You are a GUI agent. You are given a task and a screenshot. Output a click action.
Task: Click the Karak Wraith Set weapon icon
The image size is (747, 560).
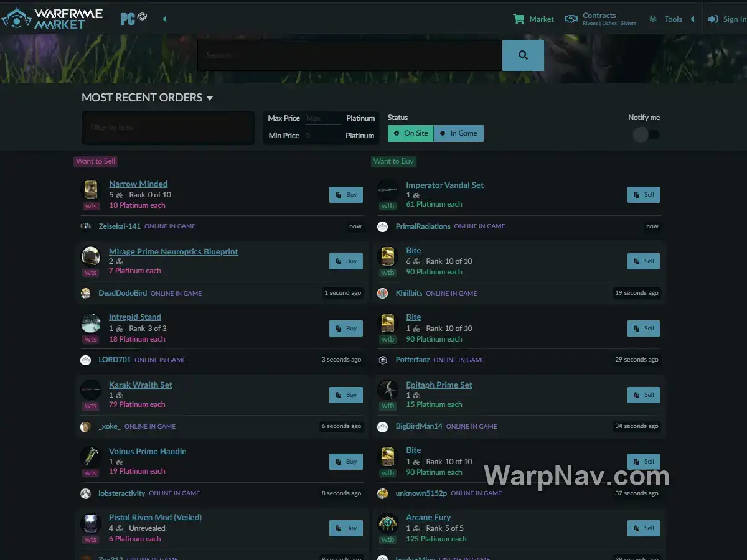click(91, 390)
